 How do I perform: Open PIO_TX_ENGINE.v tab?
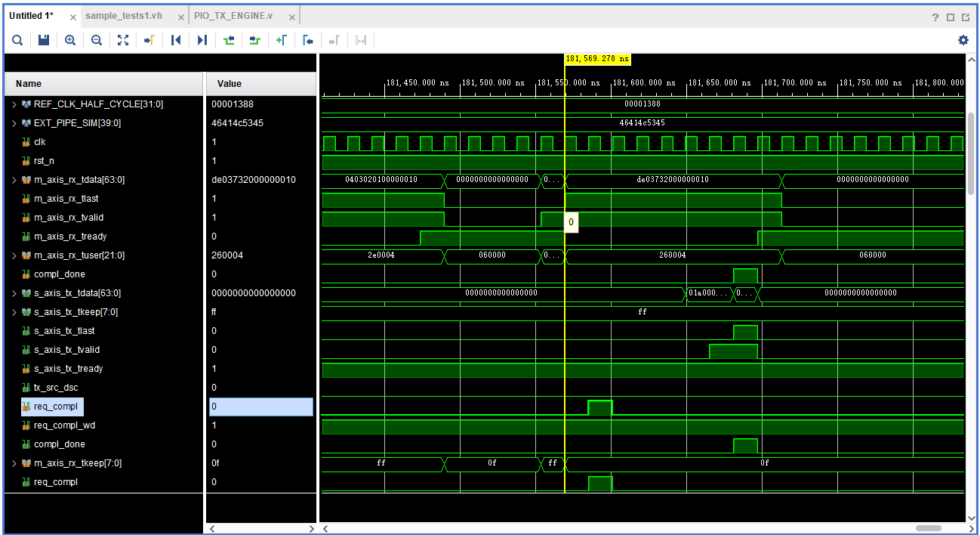click(233, 16)
